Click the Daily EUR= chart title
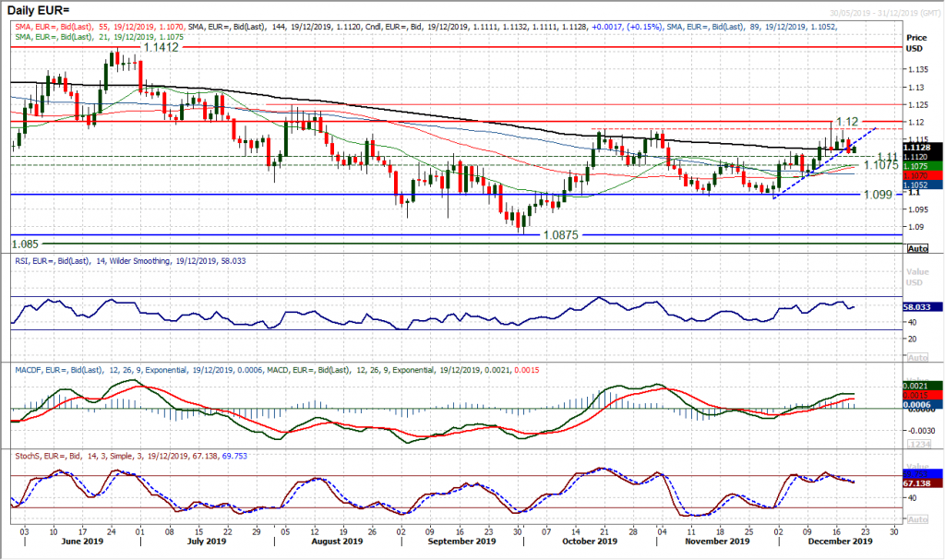This screenshot has width=945, height=560. [x=37, y=7]
